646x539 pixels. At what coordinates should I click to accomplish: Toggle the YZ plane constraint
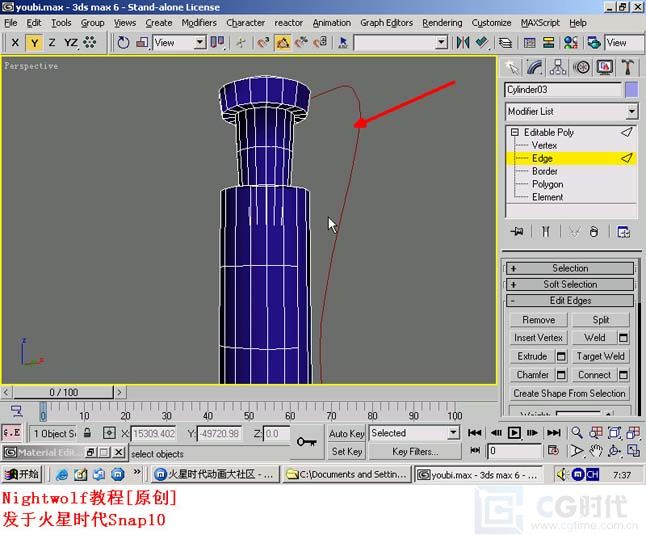click(x=70, y=42)
